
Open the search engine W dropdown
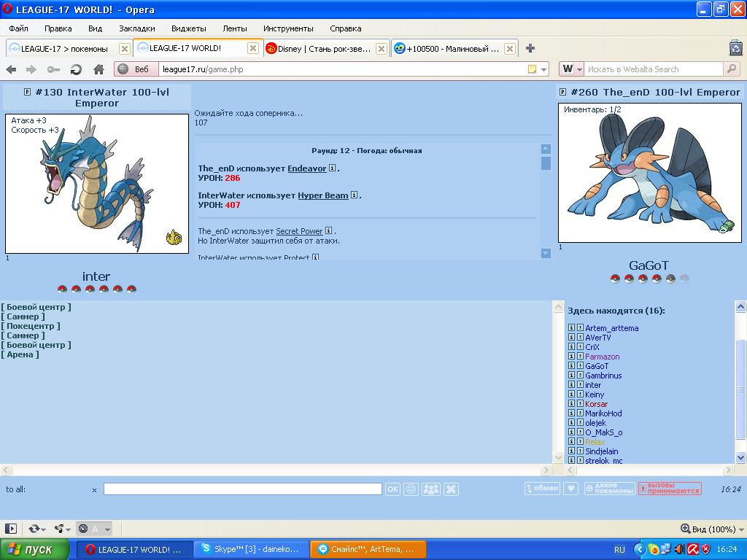coord(572,69)
